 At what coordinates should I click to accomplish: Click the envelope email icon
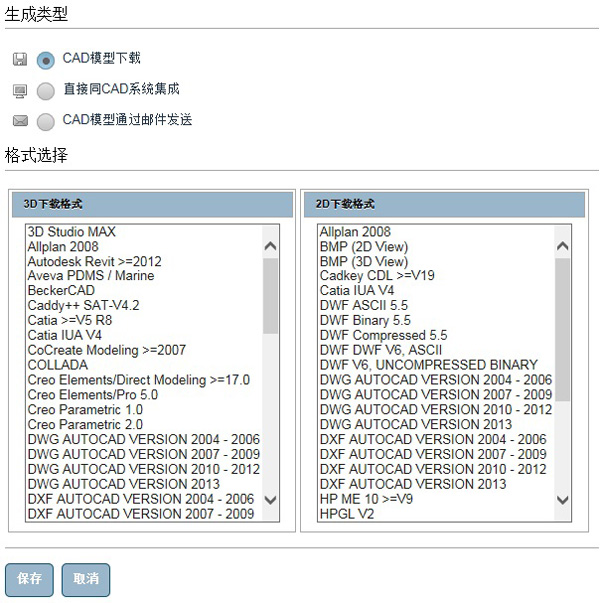pos(20,121)
